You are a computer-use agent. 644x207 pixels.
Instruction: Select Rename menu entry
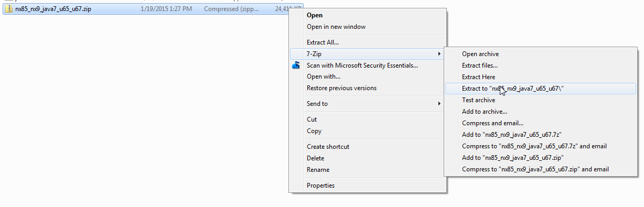click(318, 170)
